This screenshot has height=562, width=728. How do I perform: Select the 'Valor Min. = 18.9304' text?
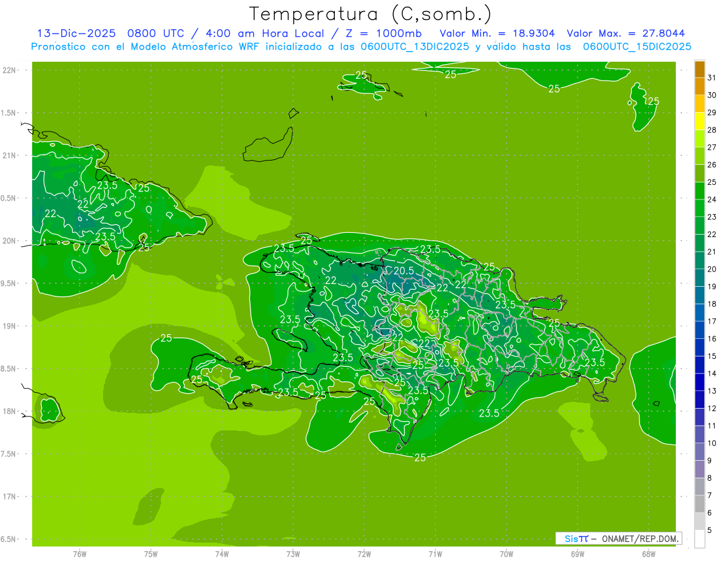(497, 33)
